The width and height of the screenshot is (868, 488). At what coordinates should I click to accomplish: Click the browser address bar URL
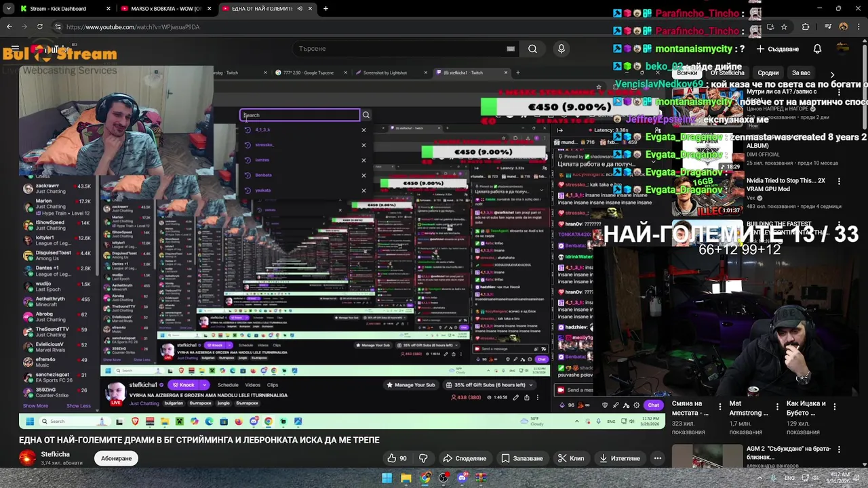click(x=133, y=27)
